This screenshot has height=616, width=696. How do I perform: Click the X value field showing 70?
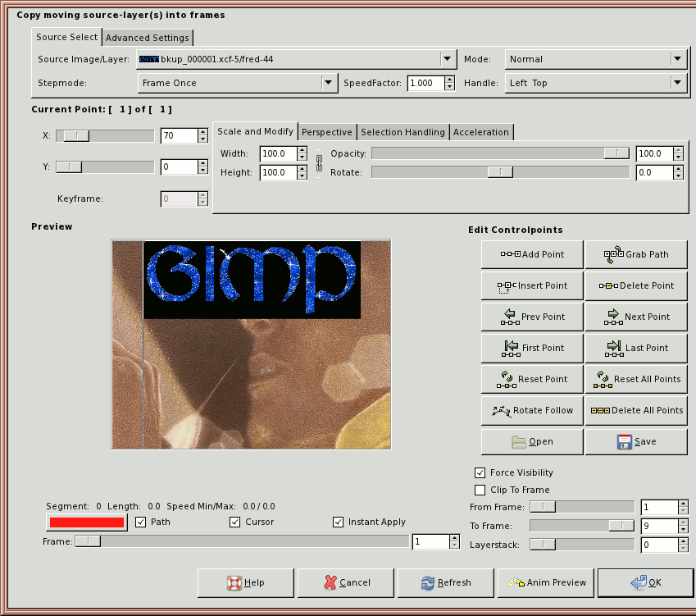[179, 135]
